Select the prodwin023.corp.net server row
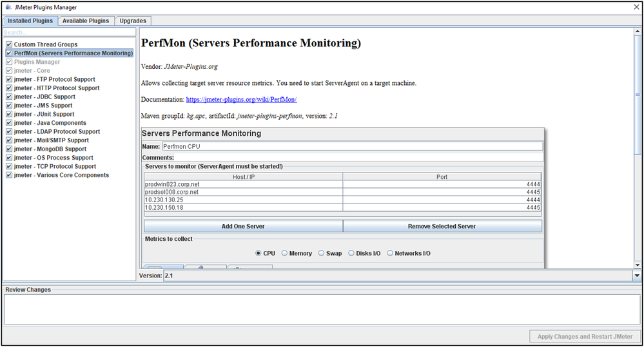Viewport: 644px width, 347px height. coord(342,185)
